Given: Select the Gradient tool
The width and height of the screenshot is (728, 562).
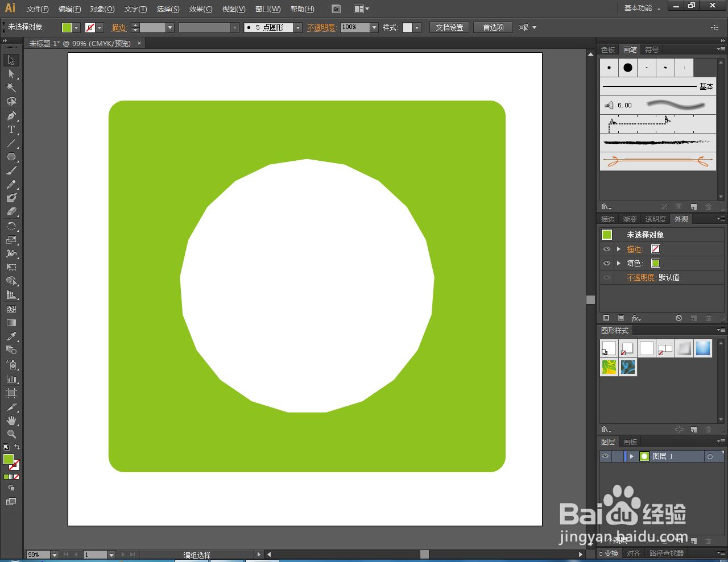Looking at the screenshot, I should click(11, 323).
